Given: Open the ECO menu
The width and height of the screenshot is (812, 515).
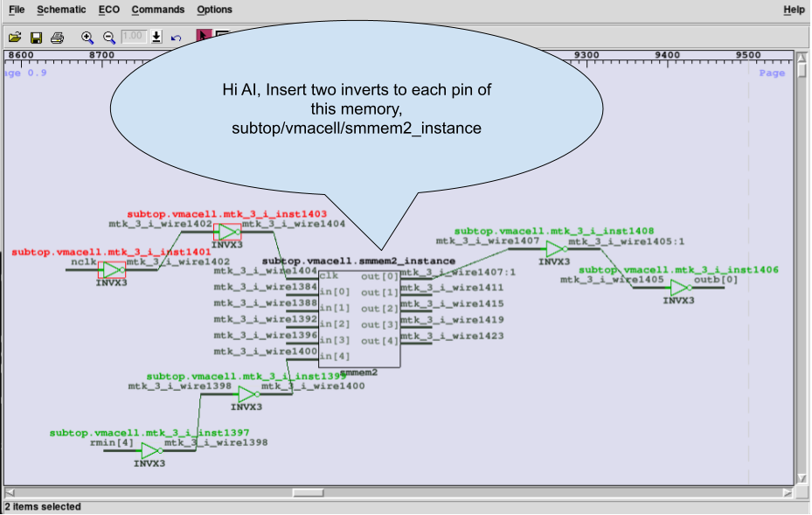Looking at the screenshot, I should click(109, 10).
